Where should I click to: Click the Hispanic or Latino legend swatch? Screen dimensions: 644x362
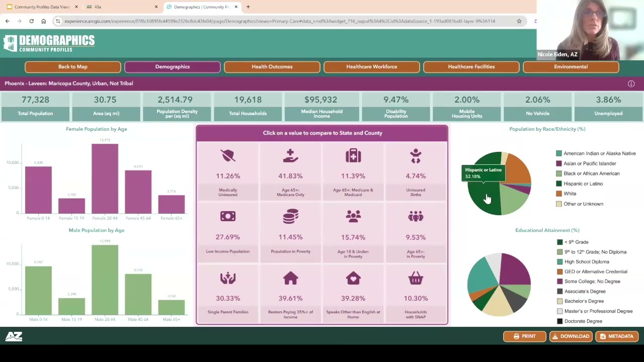559,184
